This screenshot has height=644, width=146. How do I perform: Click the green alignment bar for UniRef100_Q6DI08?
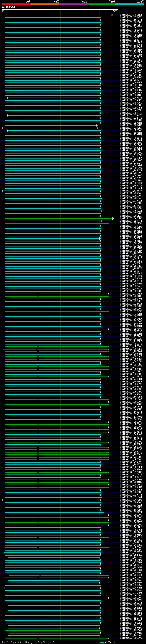click(57, 297)
